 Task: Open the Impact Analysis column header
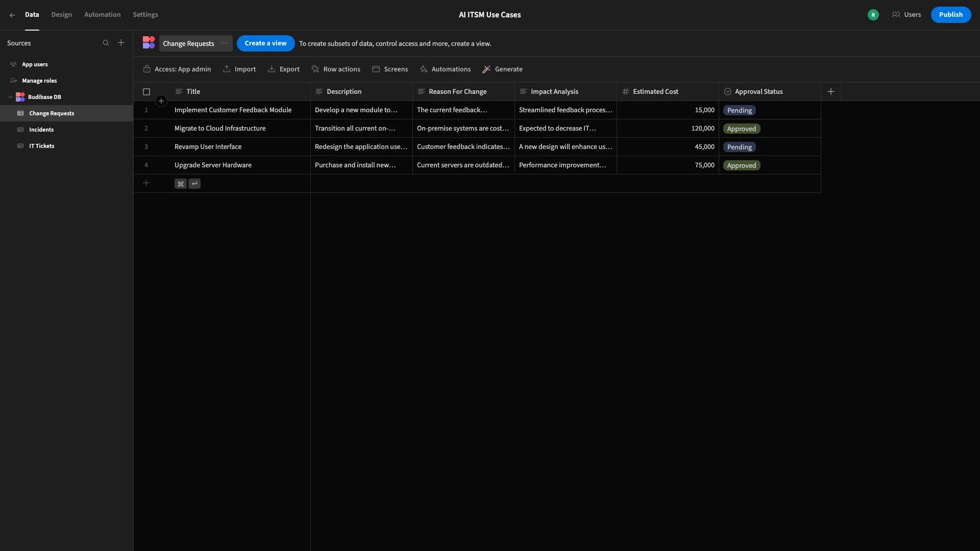pos(566,92)
